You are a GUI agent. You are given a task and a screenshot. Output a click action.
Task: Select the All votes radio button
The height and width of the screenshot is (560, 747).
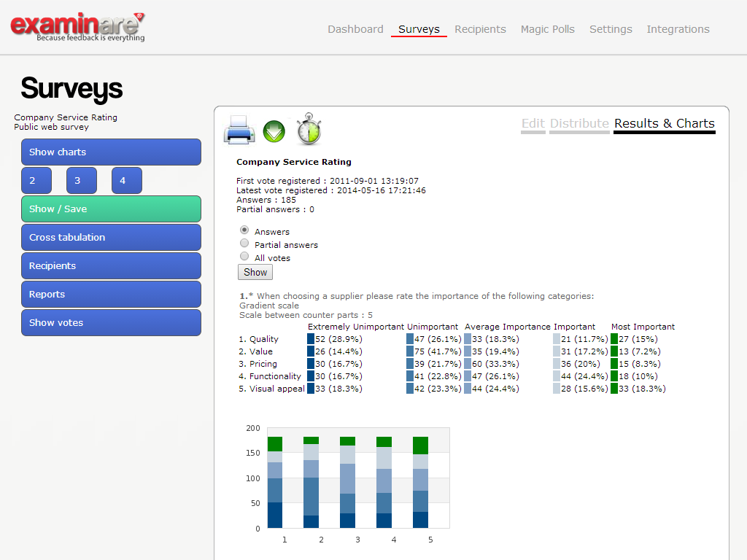(x=244, y=257)
